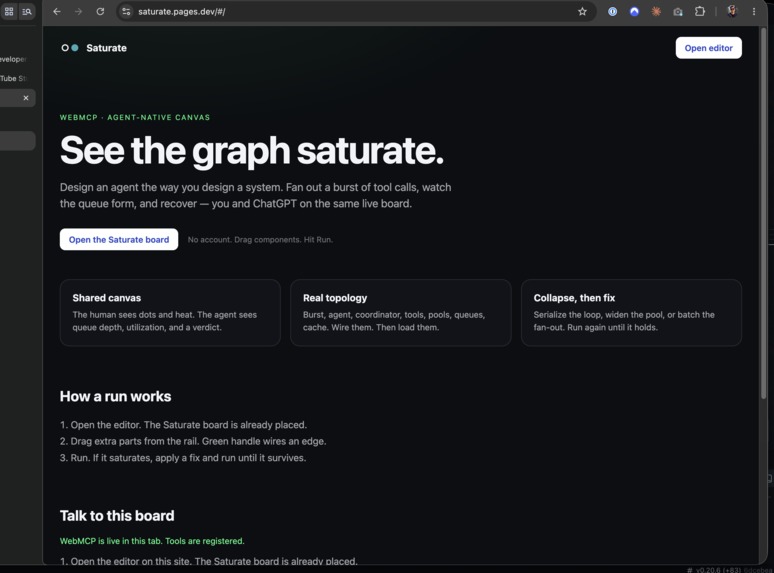Select the sidebar tab ending in 'eveloper'
774x573 pixels.
(15, 59)
